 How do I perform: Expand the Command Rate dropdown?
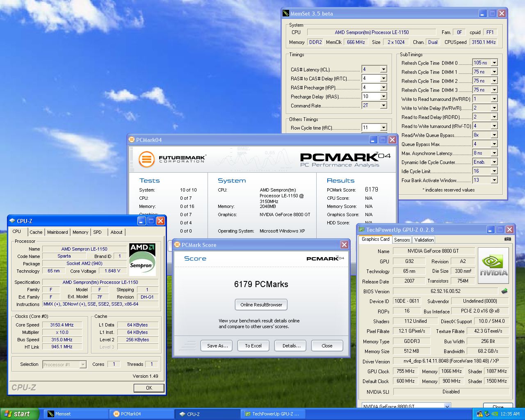(x=383, y=105)
